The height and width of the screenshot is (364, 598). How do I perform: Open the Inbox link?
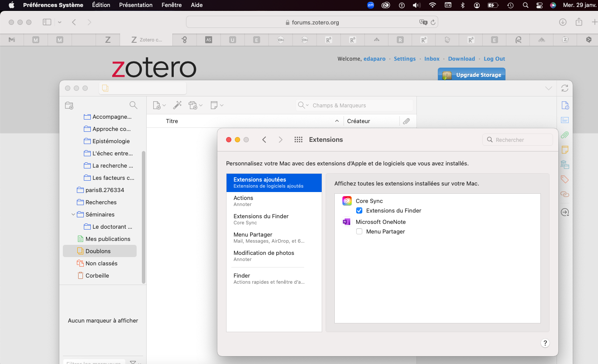click(x=432, y=59)
